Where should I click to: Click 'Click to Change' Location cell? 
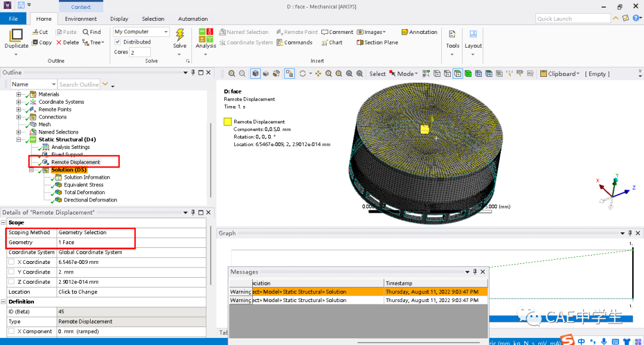pos(131,291)
